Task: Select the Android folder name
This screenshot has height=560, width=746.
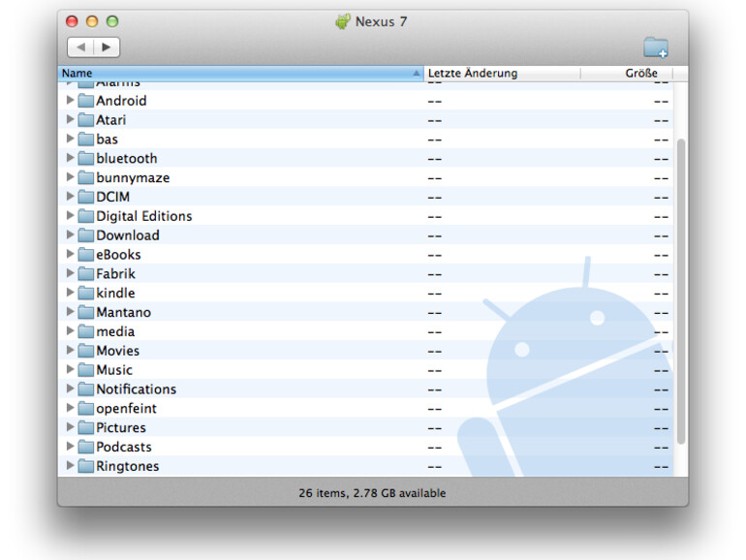Action: click(x=121, y=101)
